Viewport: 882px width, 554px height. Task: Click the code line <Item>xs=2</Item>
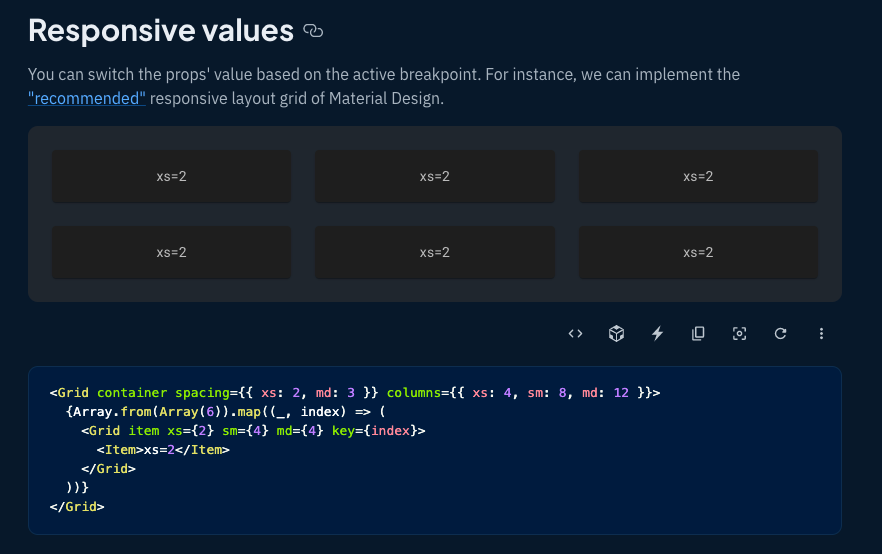(x=163, y=450)
